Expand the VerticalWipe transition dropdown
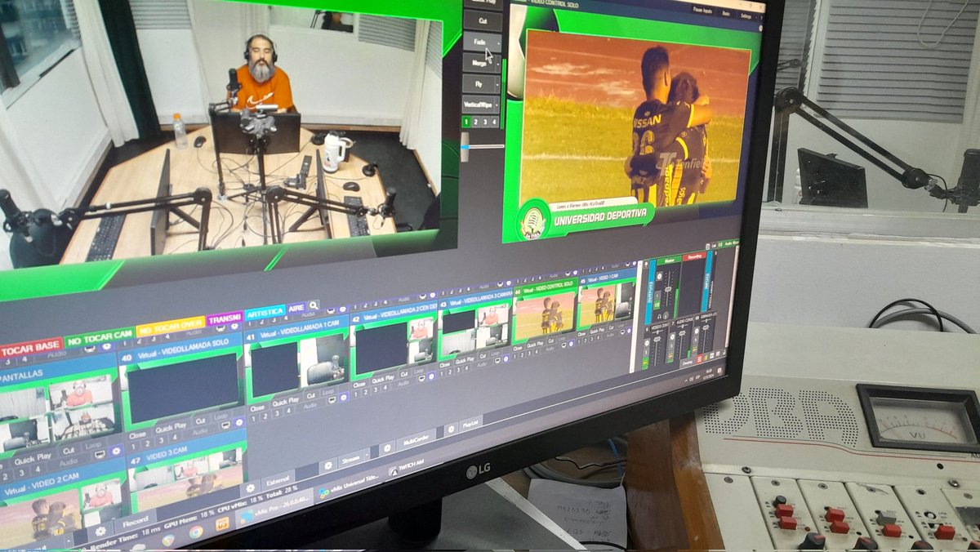The height and width of the screenshot is (552, 980). [497, 105]
